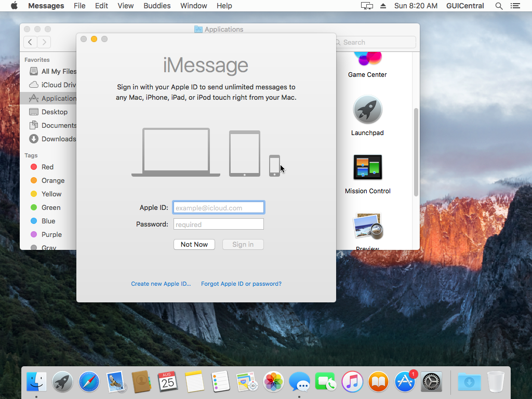Open FaceTime from the Dock
Viewport: 532px width, 399px height.
325,382
